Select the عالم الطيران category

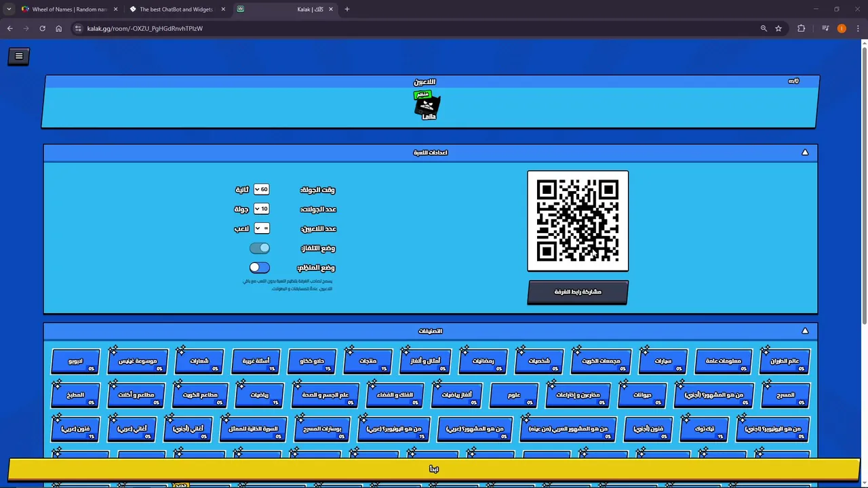[785, 361]
